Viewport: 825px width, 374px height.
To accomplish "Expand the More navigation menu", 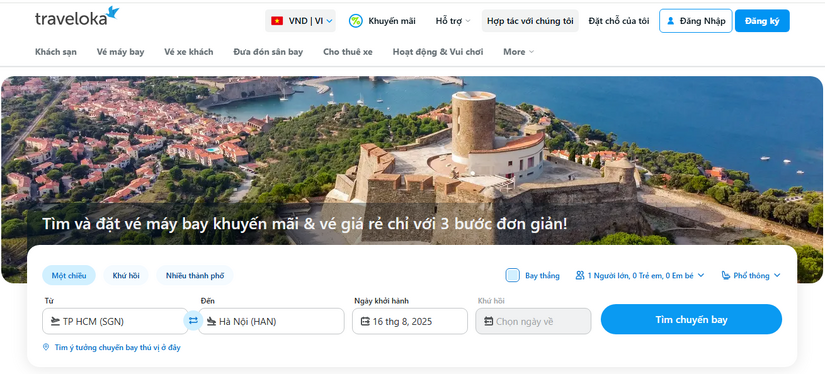I will (518, 52).
